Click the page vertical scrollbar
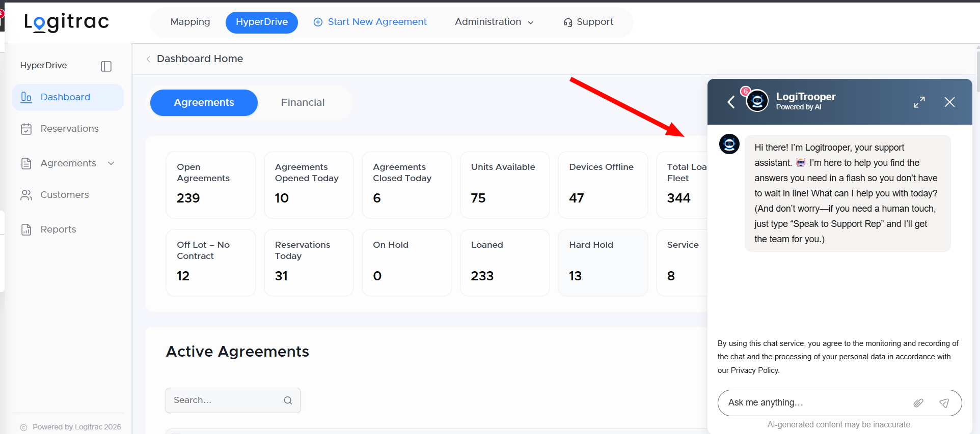This screenshot has width=980, height=434. 978,71
